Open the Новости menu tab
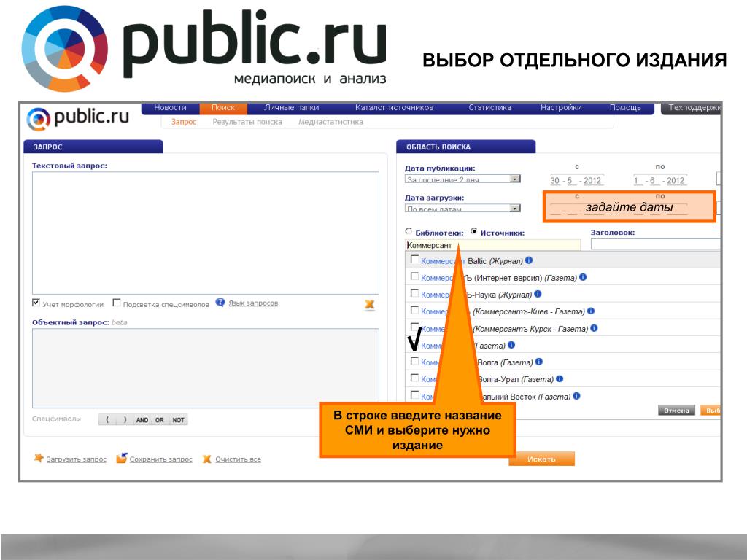The width and height of the screenshot is (747, 560). click(x=170, y=108)
